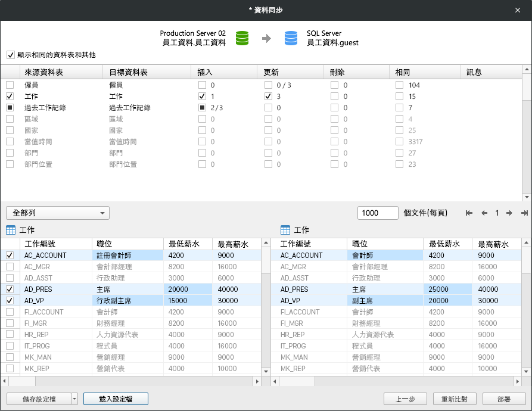Uncheck the AC_ACCOUNT row checkbox
Viewport: 532px width, 411px height.
(x=10, y=255)
